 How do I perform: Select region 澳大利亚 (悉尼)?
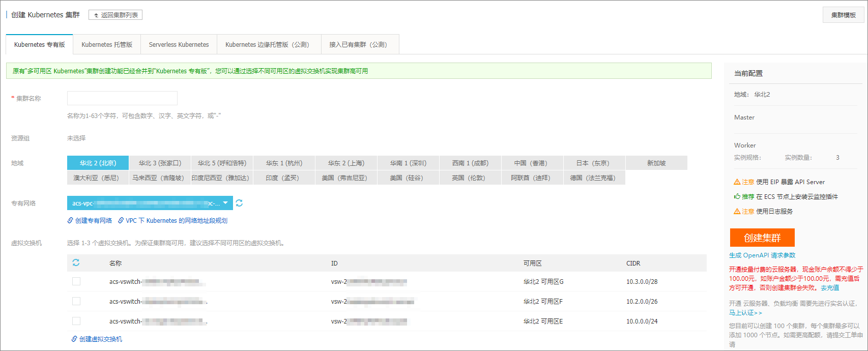click(x=98, y=178)
